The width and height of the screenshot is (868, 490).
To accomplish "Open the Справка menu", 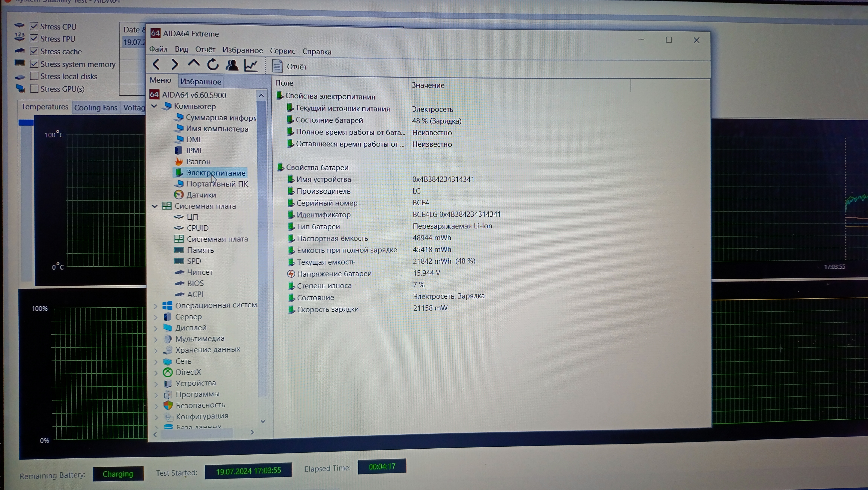I will (x=317, y=52).
